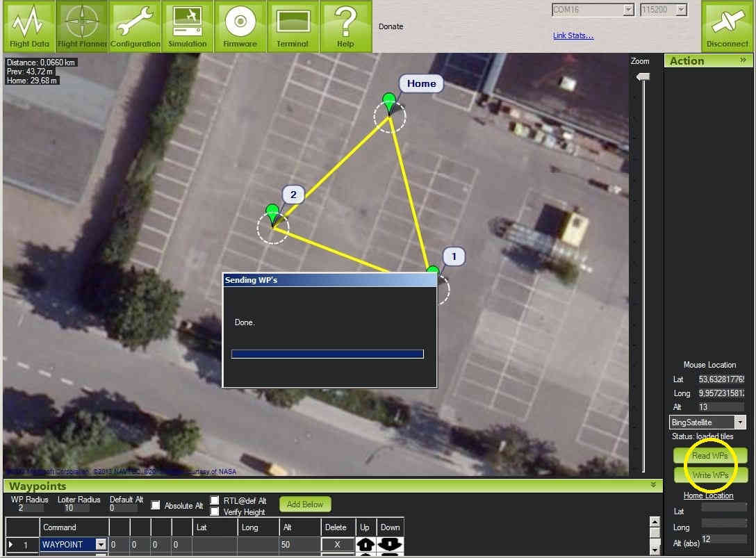
Task: Toggle the RTL@def Alt checkbox
Action: 215,500
